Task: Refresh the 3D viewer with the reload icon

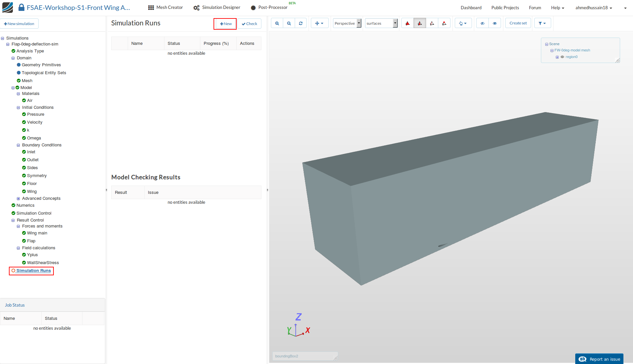Action: point(301,23)
